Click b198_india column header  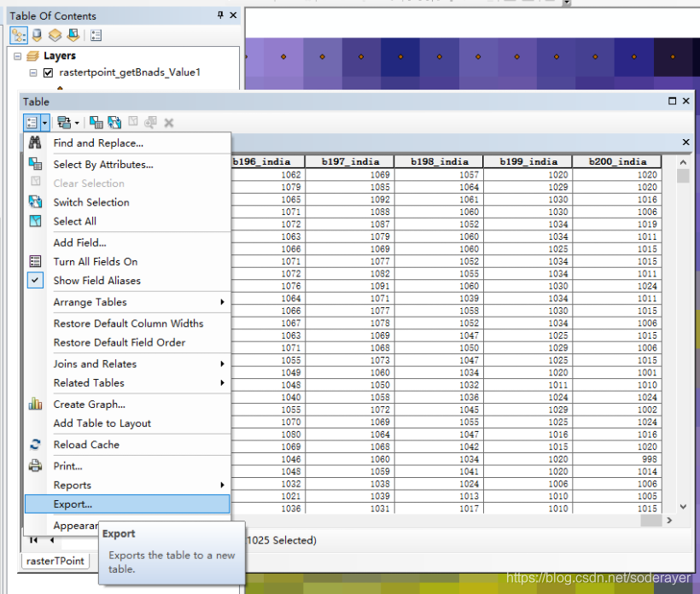click(440, 161)
